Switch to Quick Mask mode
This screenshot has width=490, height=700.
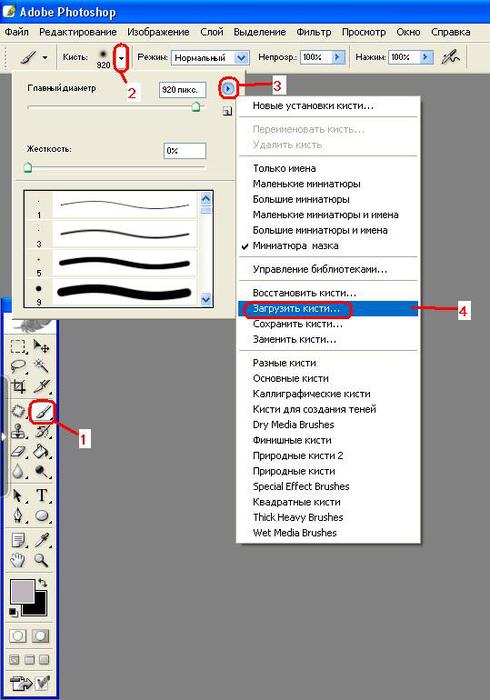tap(40, 636)
